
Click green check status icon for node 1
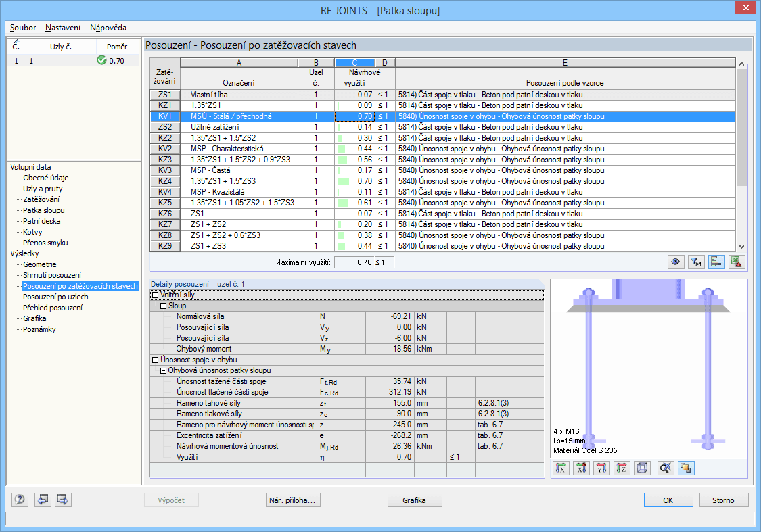click(x=102, y=60)
